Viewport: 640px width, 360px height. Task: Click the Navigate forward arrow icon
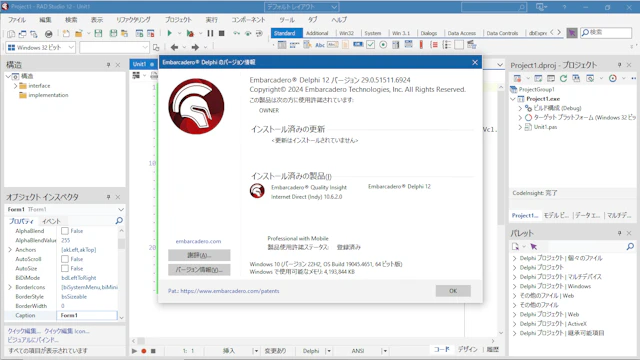pos(195,47)
